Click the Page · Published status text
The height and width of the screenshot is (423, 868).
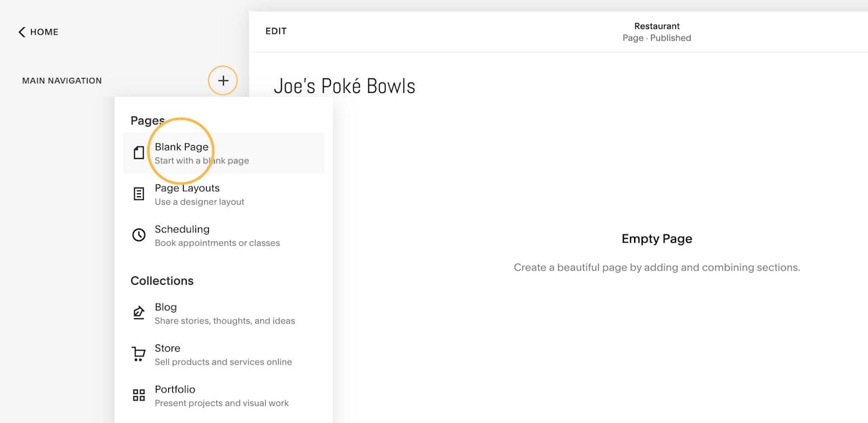click(x=656, y=38)
